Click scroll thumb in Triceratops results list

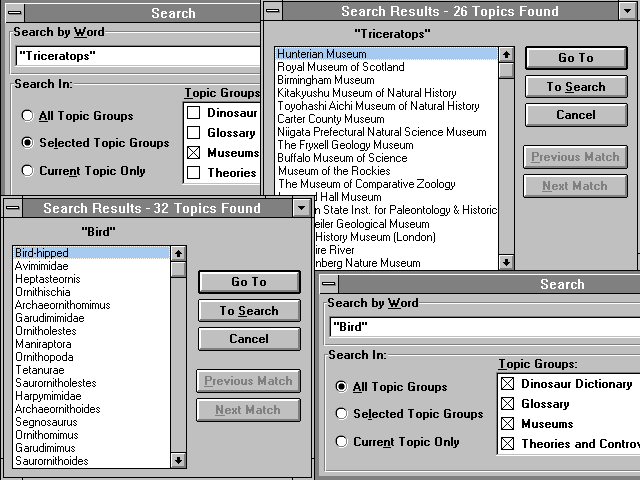tap(506, 70)
